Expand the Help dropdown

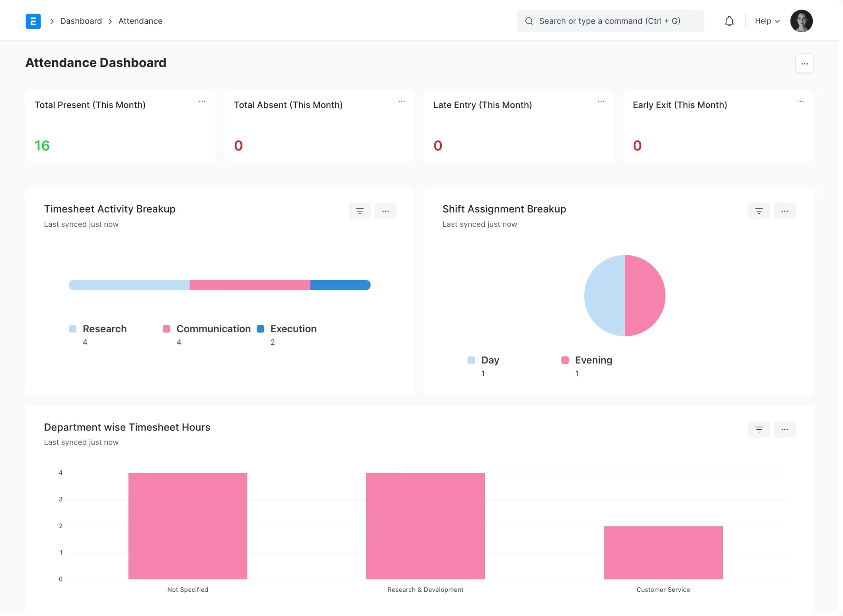pos(767,21)
